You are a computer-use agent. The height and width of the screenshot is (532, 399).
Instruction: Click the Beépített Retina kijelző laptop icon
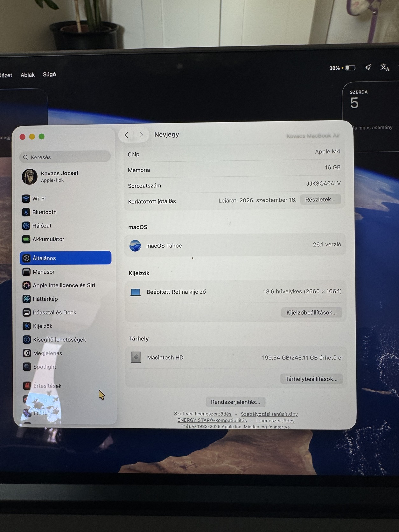point(136,292)
